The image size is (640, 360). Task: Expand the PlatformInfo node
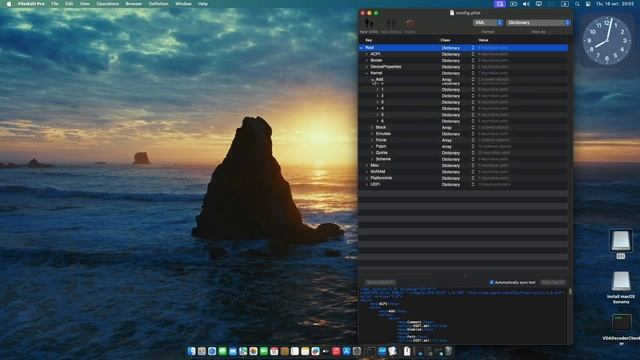click(367, 178)
